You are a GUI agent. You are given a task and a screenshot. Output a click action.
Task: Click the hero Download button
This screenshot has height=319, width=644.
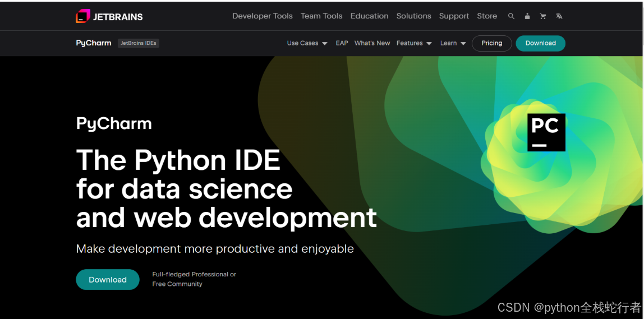[x=108, y=280]
